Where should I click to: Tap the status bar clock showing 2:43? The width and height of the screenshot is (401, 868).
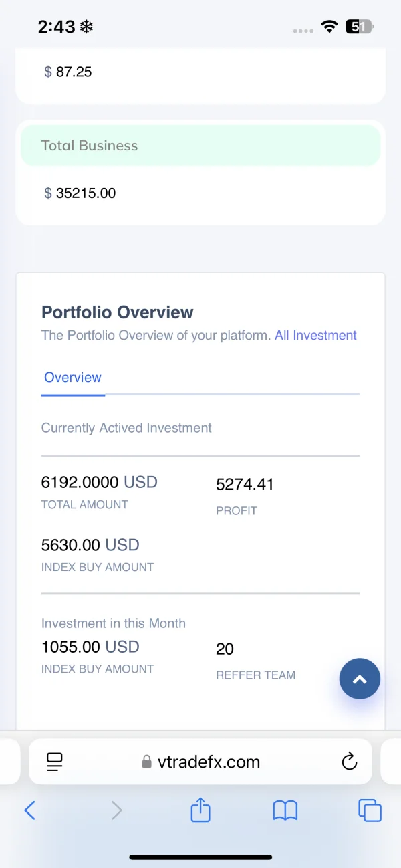[x=56, y=27]
